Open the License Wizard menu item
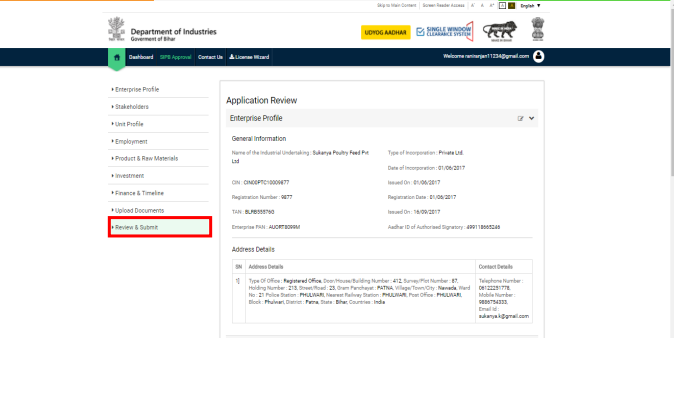674x405 pixels. pos(249,57)
